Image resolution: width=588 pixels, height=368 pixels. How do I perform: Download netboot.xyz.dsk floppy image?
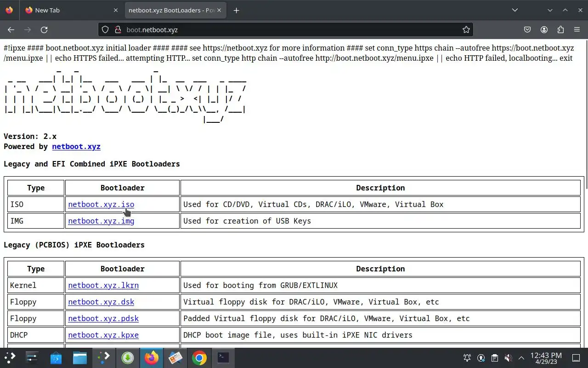101,302
